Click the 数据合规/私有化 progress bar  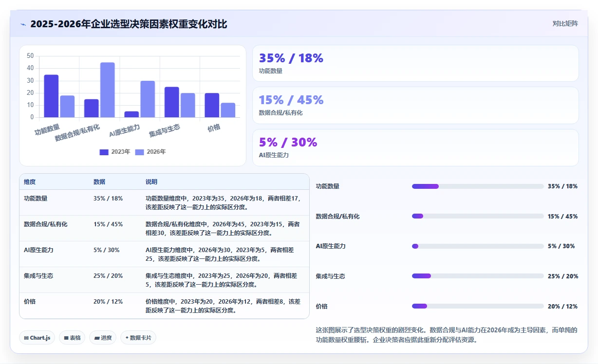tap(478, 216)
